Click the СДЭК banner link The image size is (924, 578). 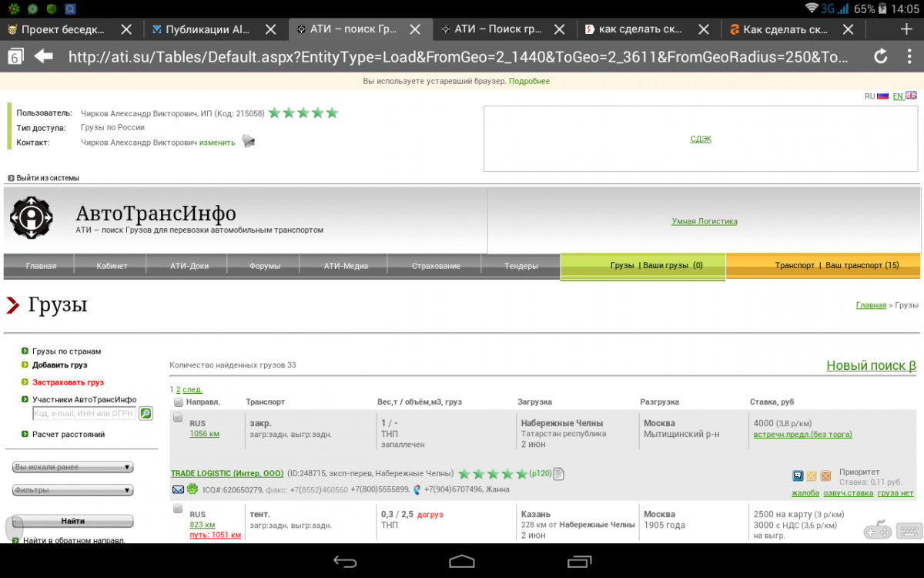coord(701,139)
